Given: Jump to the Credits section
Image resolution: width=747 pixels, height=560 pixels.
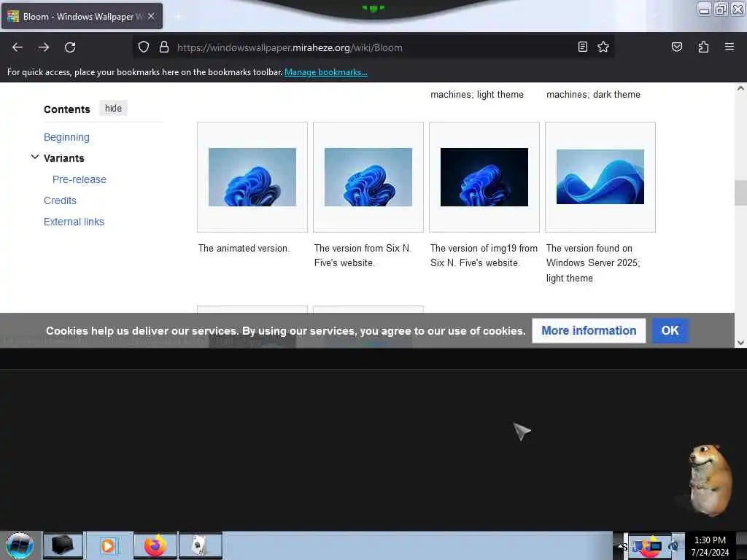Looking at the screenshot, I should 60,201.
